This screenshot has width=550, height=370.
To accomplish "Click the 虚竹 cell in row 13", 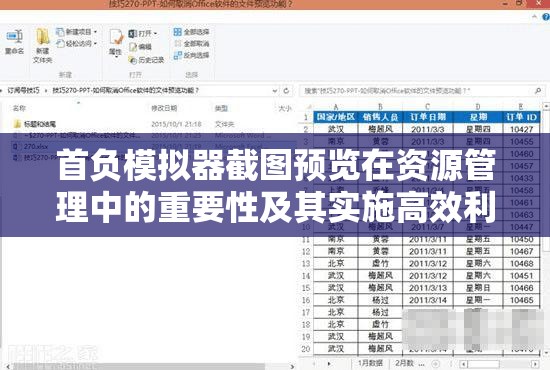I will pyautogui.click(x=380, y=263).
